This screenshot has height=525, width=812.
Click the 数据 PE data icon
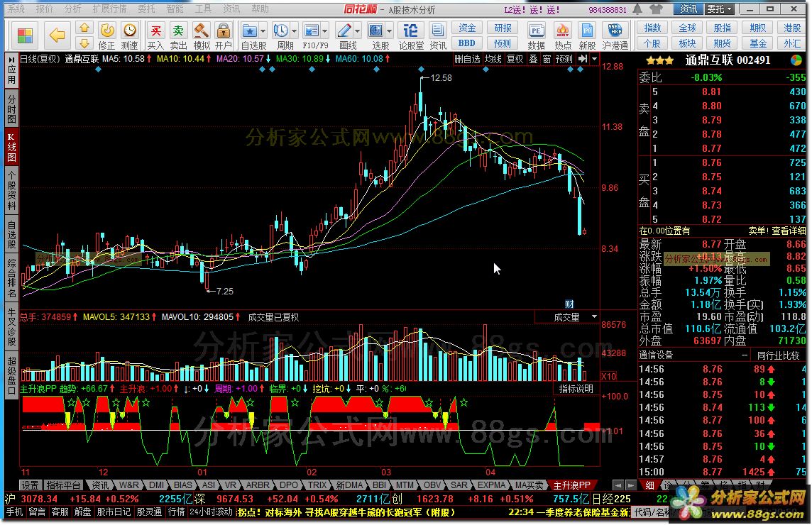tap(536, 31)
